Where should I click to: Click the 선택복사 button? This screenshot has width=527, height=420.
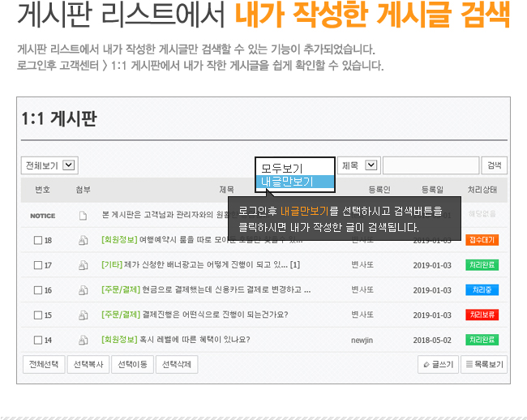point(88,364)
